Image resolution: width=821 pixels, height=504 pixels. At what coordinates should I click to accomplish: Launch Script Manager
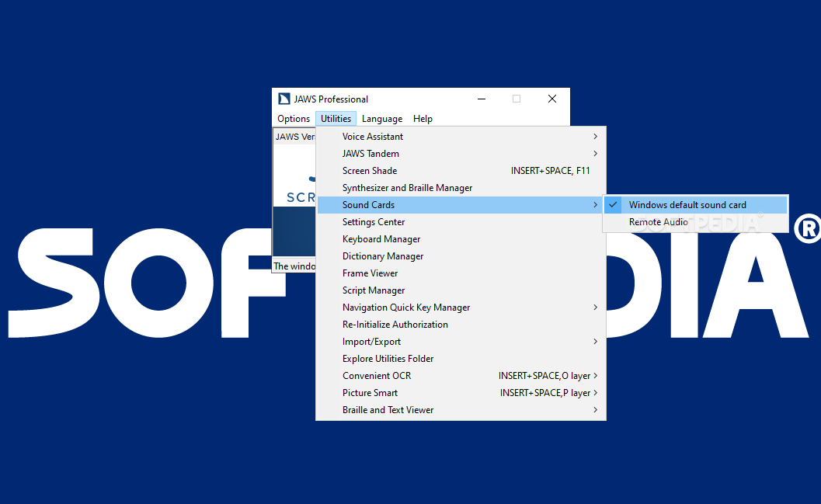tap(461, 290)
